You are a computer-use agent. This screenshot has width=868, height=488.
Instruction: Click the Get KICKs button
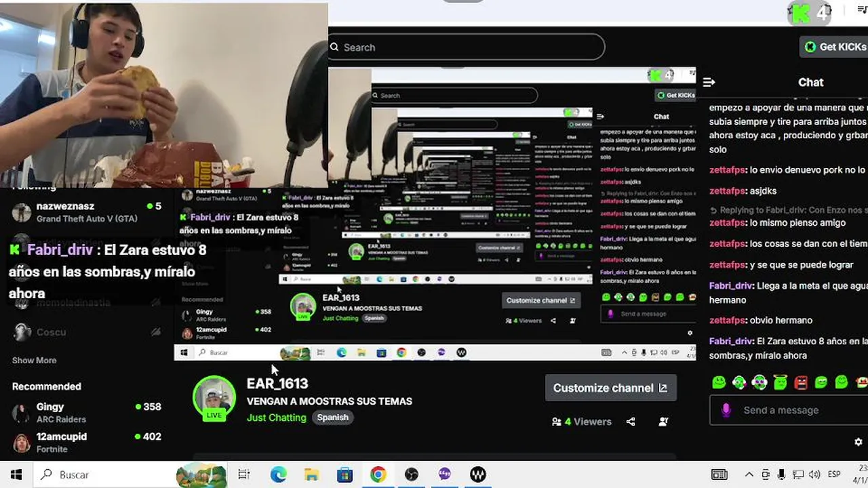tap(834, 47)
